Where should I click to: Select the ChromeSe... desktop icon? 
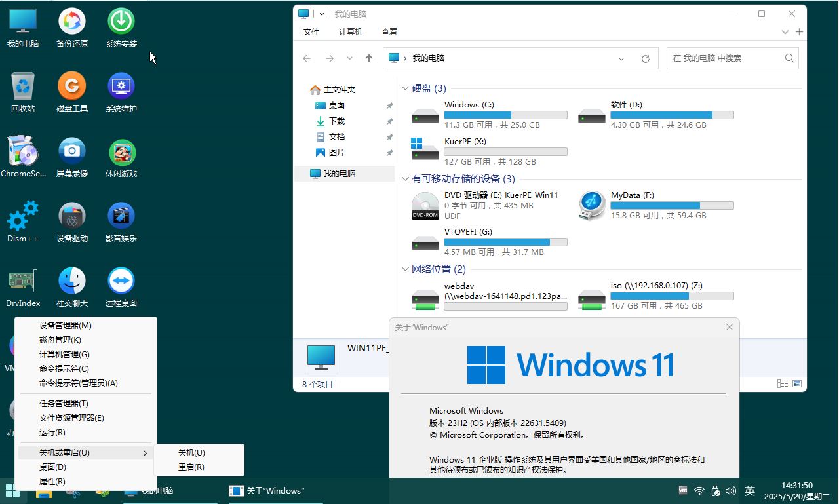23,158
